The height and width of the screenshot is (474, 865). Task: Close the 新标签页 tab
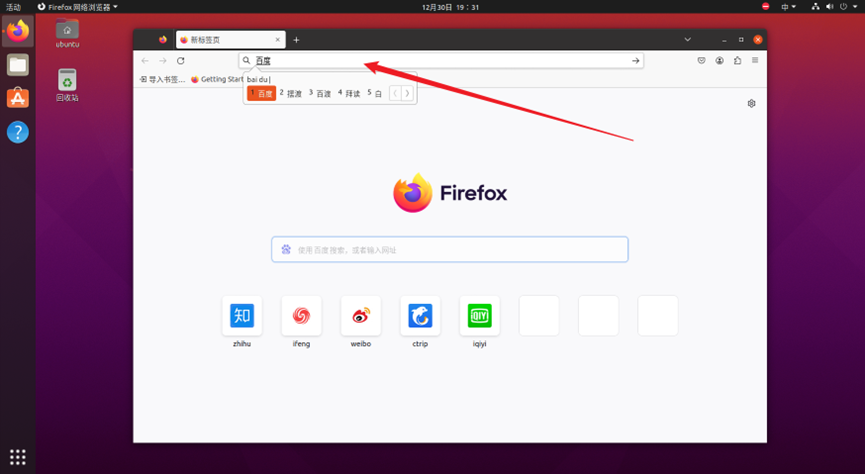pyautogui.click(x=277, y=40)
